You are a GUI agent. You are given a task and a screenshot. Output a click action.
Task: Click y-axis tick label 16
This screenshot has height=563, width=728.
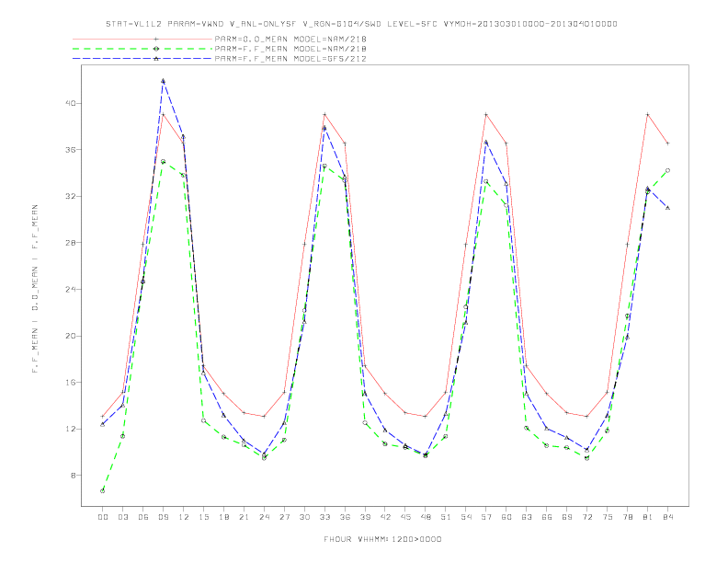click(x=70, y=383)
